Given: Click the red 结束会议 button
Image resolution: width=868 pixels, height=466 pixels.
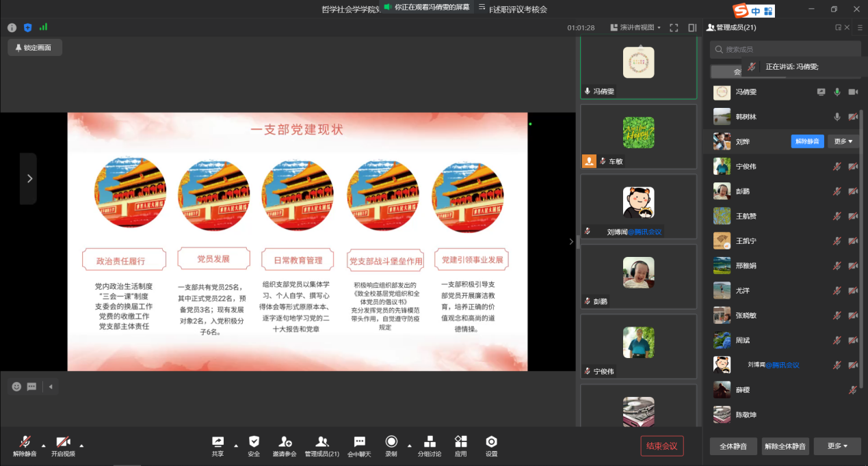Looking at the screenshot, I should [661, 446].
